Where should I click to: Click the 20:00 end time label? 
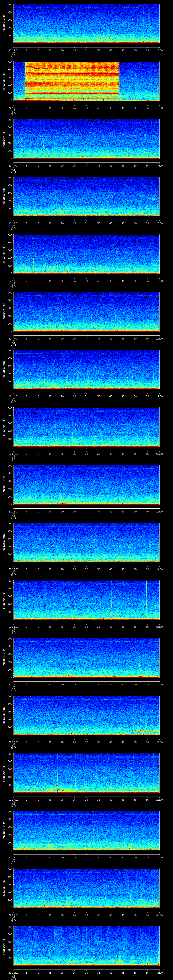160,339
